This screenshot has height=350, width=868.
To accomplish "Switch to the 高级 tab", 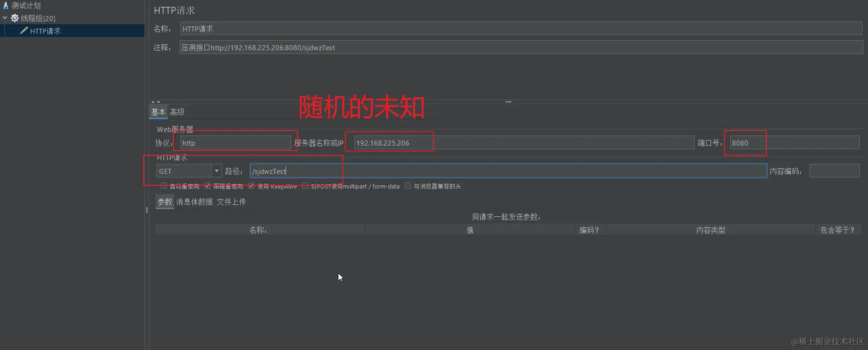I will pos(177,112).
